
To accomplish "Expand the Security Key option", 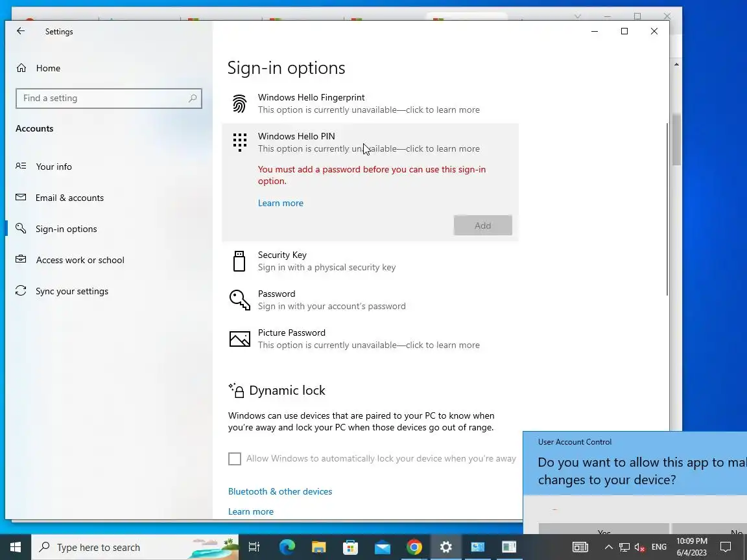I will 370,261.
